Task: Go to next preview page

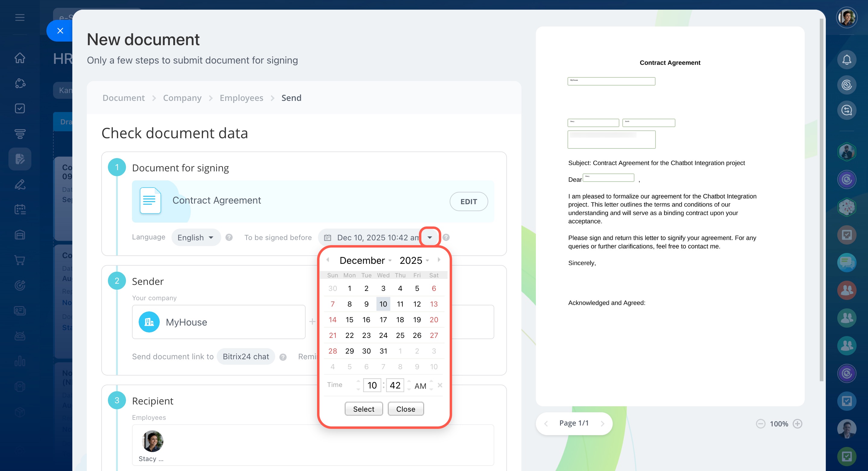Action: 603,423
